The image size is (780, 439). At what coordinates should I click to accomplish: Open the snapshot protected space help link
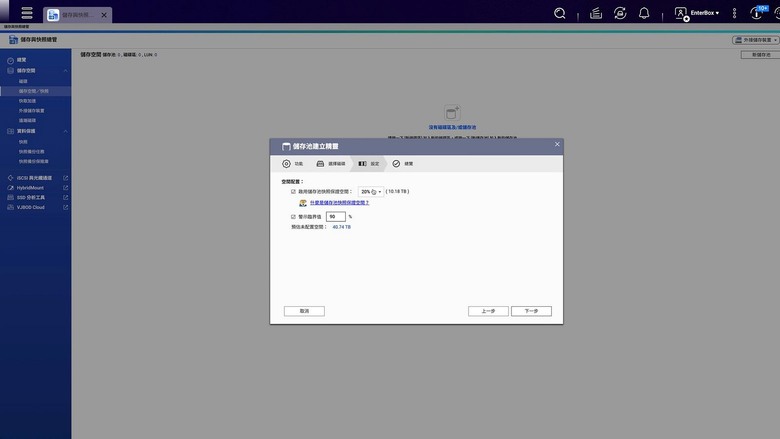[x=339, y=203]
